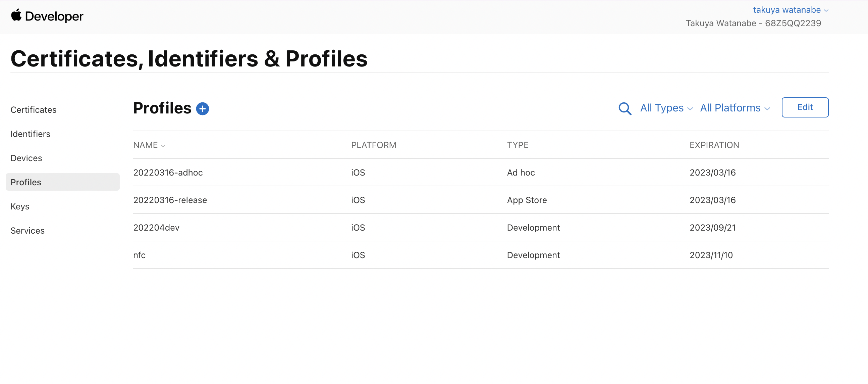The image size is (868, 384).
Task: Go to Certificates in sidebar
Action: [33, 109]
